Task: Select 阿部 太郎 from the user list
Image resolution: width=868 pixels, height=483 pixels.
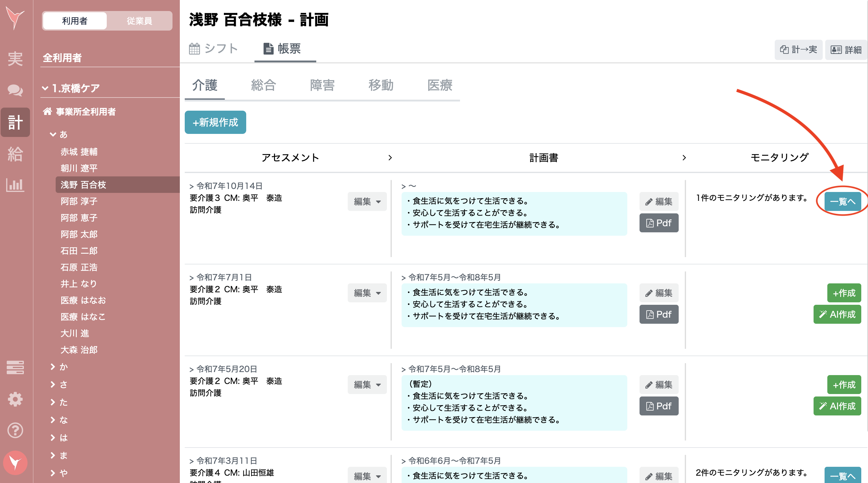Action: coord(79,234)
